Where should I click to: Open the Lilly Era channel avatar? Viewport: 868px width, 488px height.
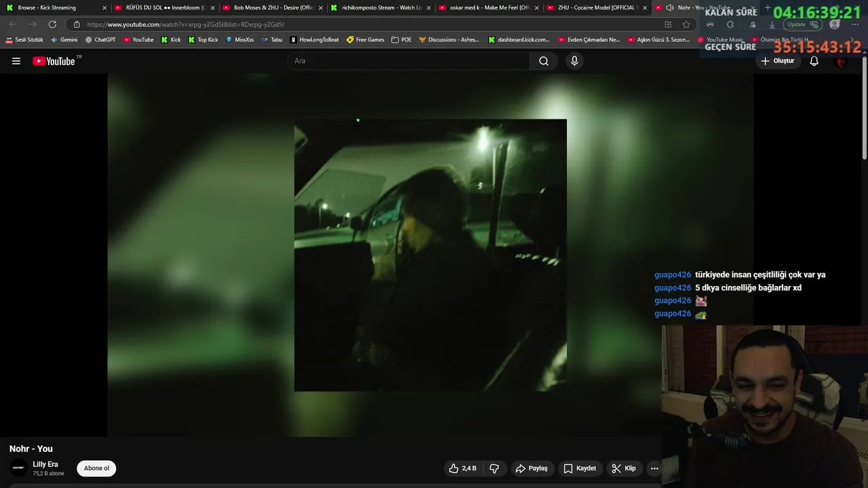[18, 468]
